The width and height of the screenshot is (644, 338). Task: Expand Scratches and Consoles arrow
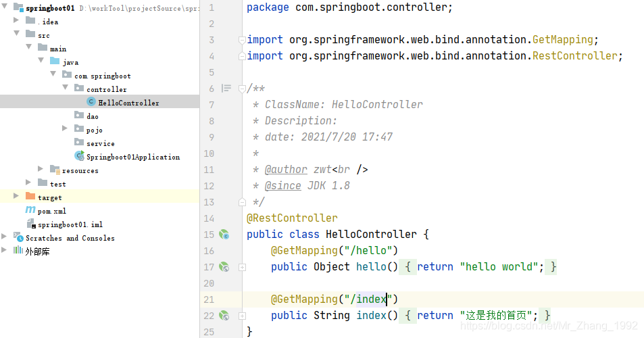(3, 236)
